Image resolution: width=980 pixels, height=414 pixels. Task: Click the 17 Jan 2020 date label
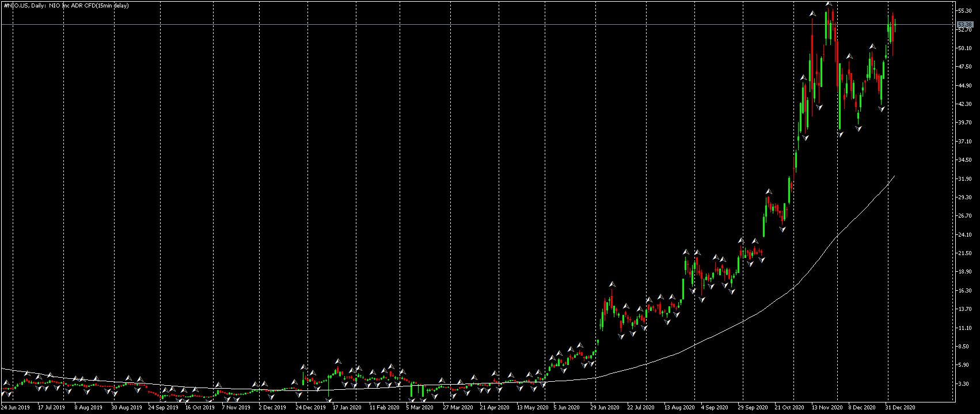coord(347,408)
